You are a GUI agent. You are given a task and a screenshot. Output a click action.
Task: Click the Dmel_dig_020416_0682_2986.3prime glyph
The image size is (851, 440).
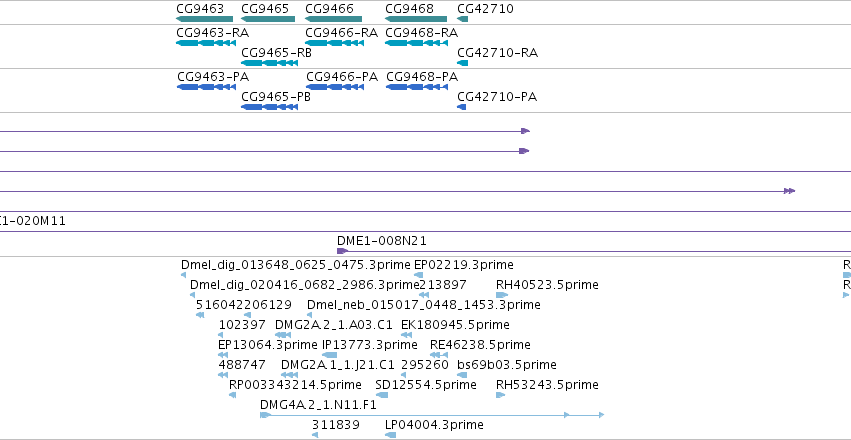point(192,295)
